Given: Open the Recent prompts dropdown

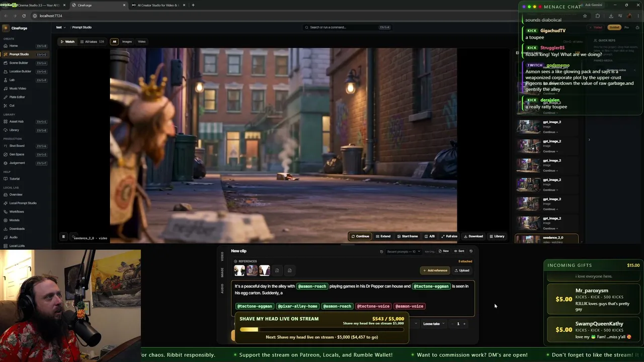Looking at the screenshot, I should point(404,251).
